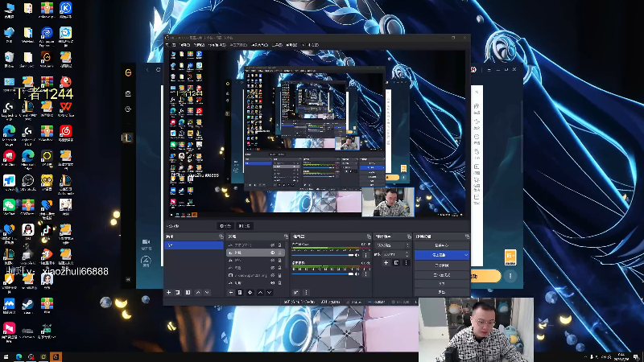Click the orange button in the background window
The width and height of the screenshot is (644, 362).
tap(486, 276)
